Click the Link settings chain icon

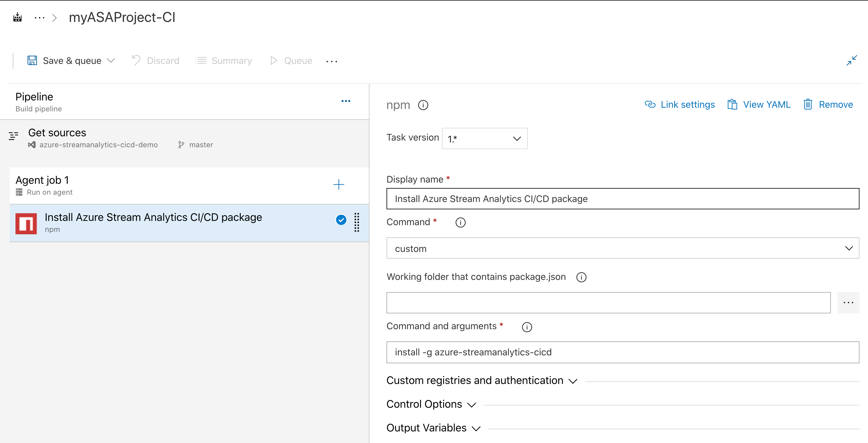[650, 105]
